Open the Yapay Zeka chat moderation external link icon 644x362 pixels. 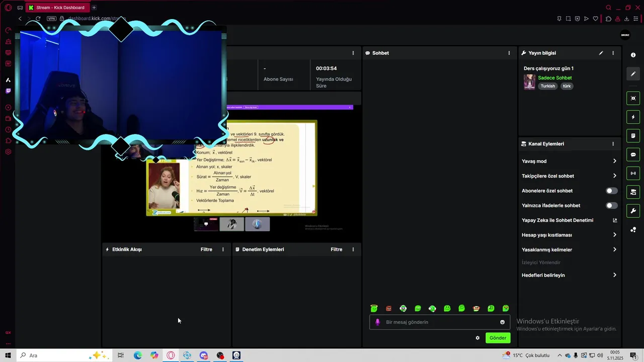(614, 220)
